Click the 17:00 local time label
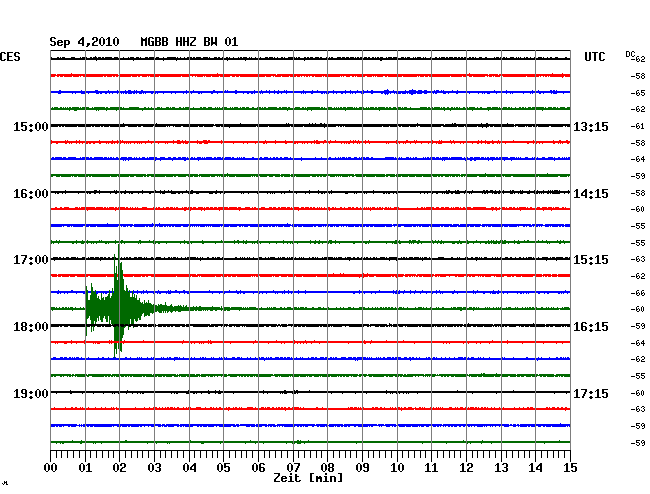The width and height of the screenshot is (650, 494). [31, 260]
